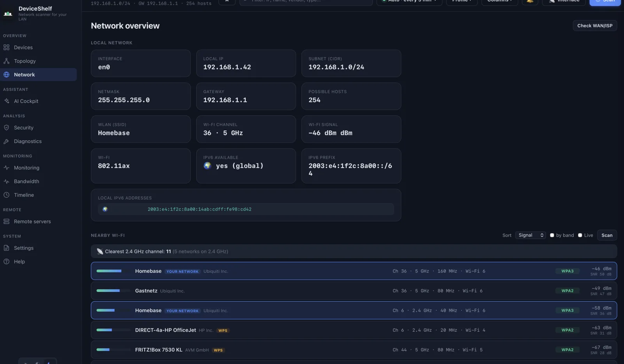Click the Network overview heading

point(125,26)
